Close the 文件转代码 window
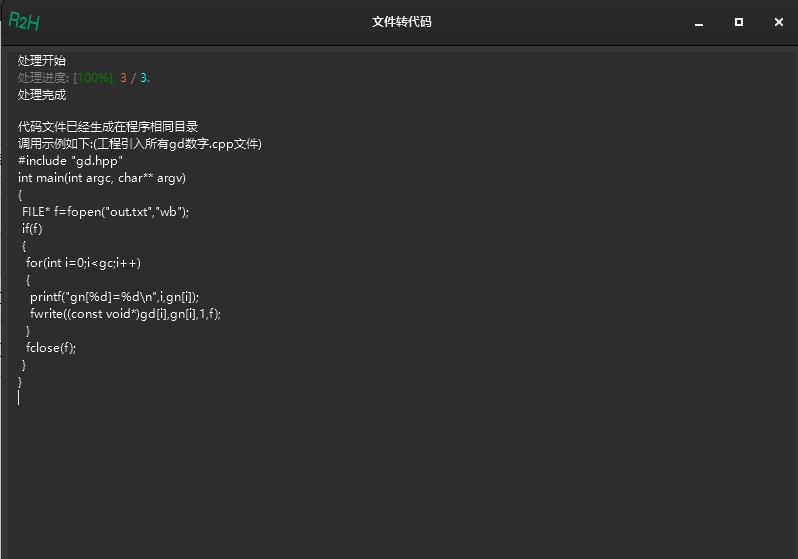Image resolution: width=798 pixels, height=559 pixels. point(779,22)
